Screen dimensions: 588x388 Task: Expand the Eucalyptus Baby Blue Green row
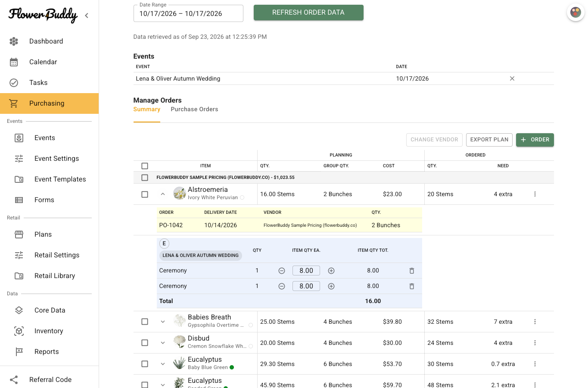click(163, 364)
